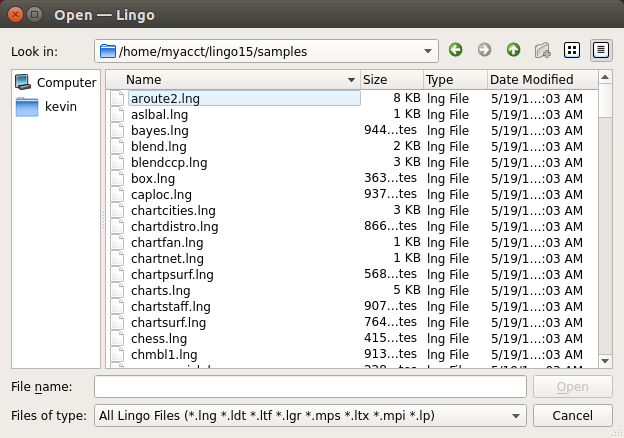Select the file chess.lng
The height and width of the screenshot is (438, 624).
tap(159, 339)
